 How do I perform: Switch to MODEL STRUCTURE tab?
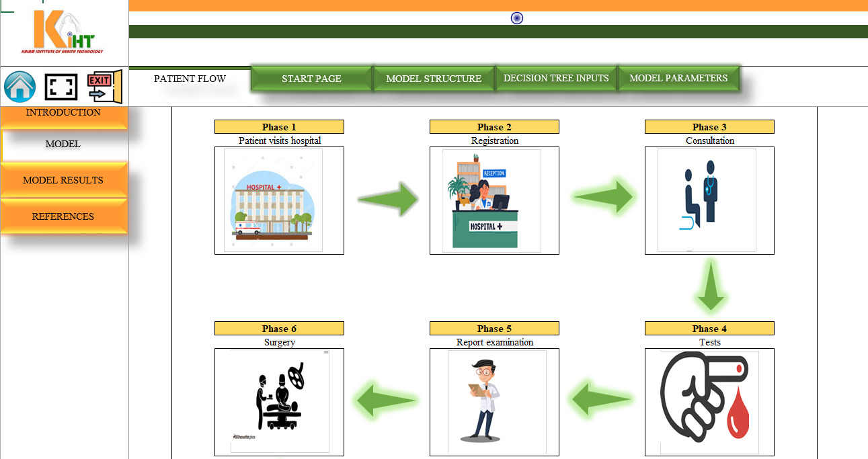point(434,79)
